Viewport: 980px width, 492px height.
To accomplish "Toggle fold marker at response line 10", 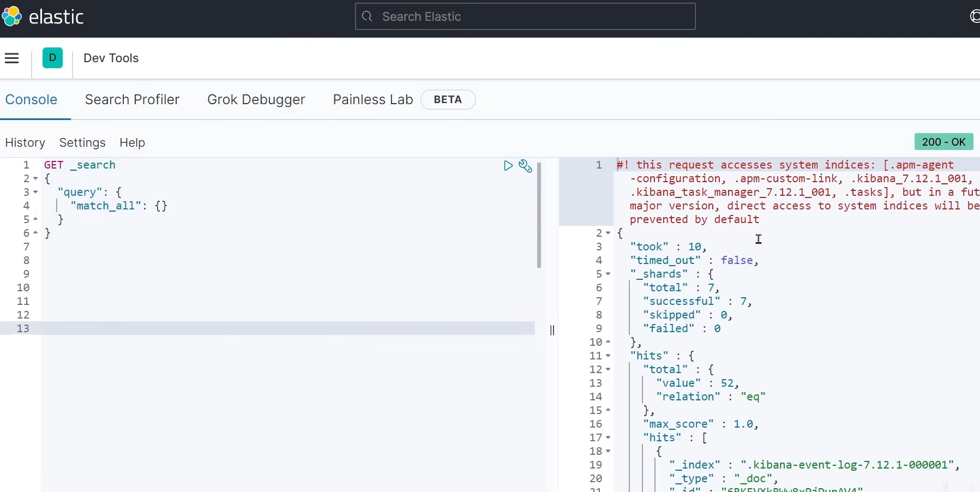I will coord(608,343).
